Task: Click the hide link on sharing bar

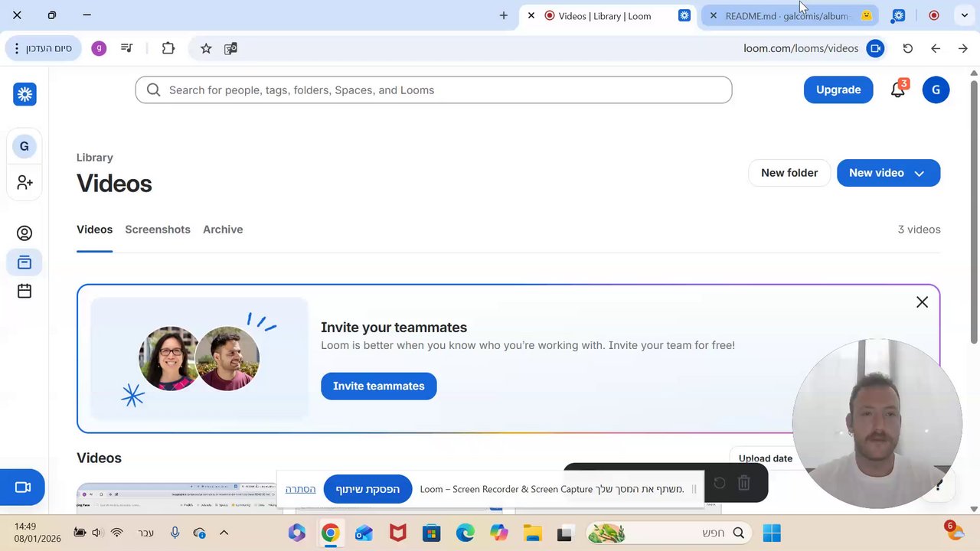Action: coord(300,489)
